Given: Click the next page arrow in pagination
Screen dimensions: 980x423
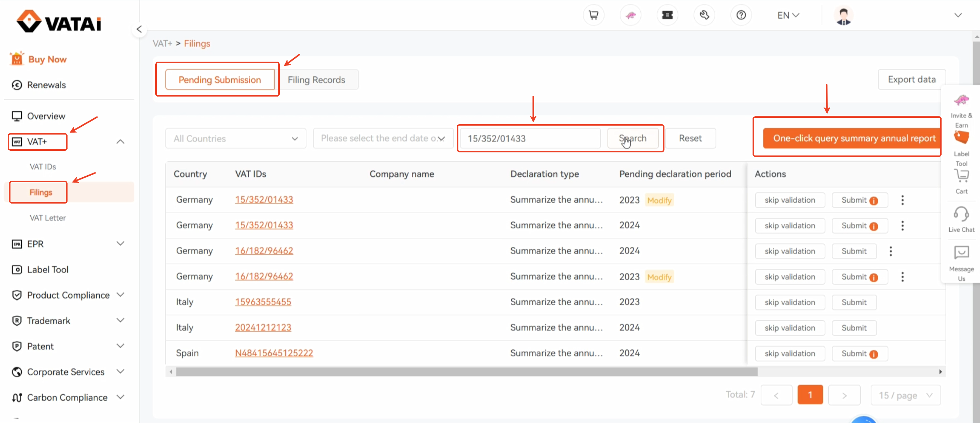Looking at the screenshot, I should pos(844,395).
